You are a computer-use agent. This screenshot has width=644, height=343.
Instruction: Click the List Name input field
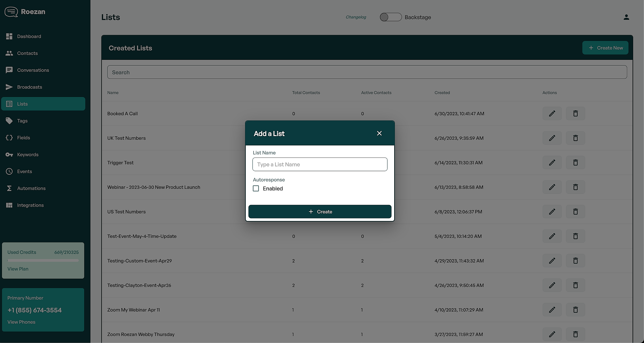click(x=320, y=164)
